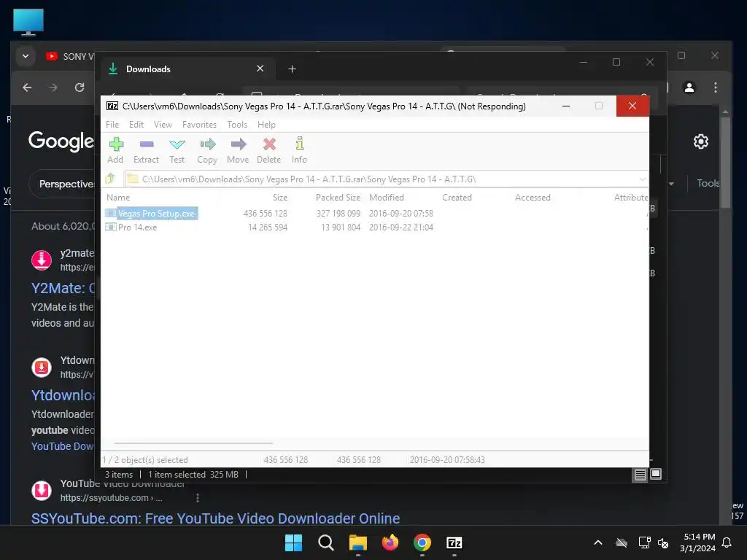Click the 2016-09-22 21:04 modified date
Viewport: 747px width, 560px height.
[400, 227]
